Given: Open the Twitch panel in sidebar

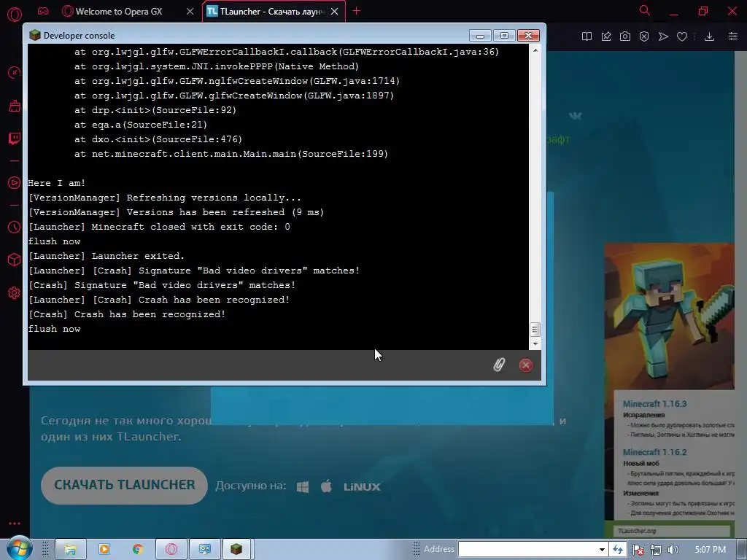Looking at the screenshot, I should [x=15, y=139].
